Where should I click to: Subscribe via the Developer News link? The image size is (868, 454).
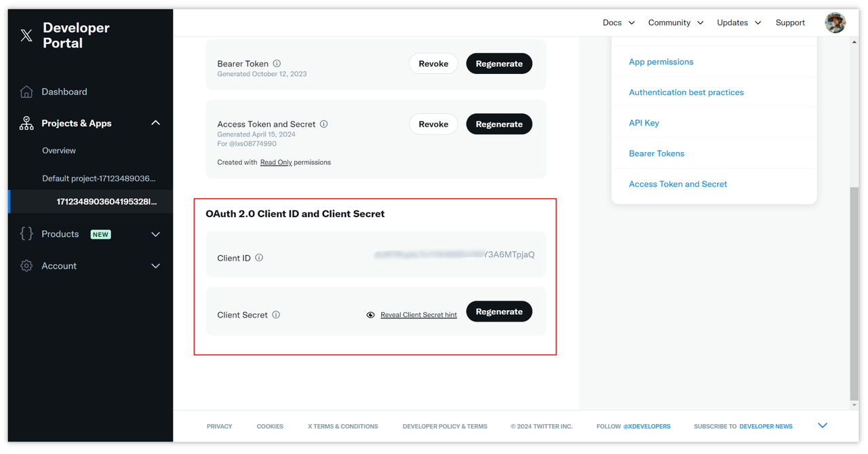coord(766,426)
